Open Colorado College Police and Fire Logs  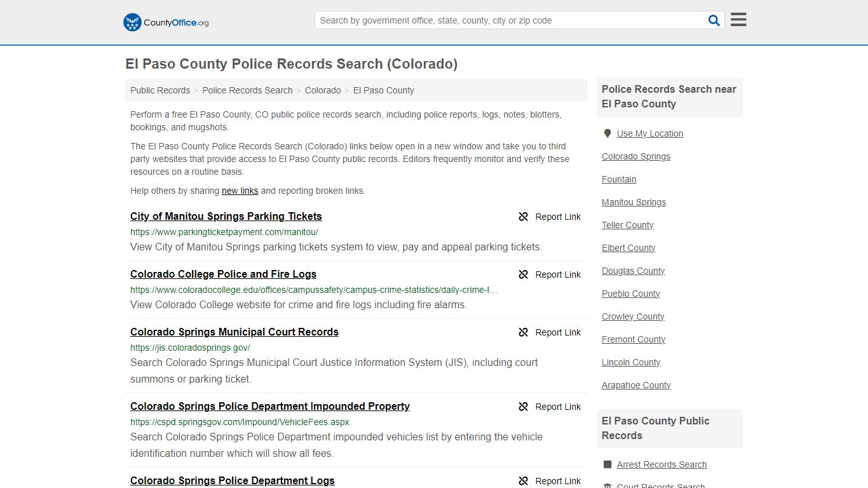coord(223,274)
